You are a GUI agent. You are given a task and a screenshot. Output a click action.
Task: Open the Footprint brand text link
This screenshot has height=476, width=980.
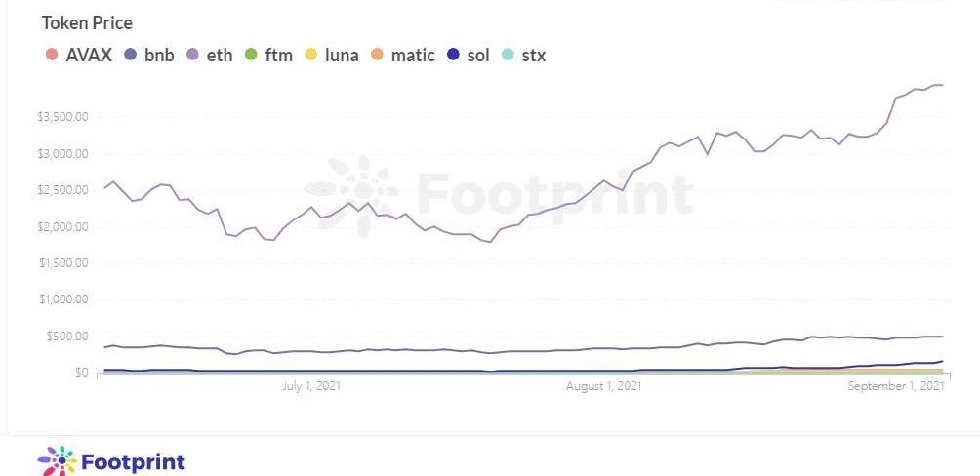point(133,461)
